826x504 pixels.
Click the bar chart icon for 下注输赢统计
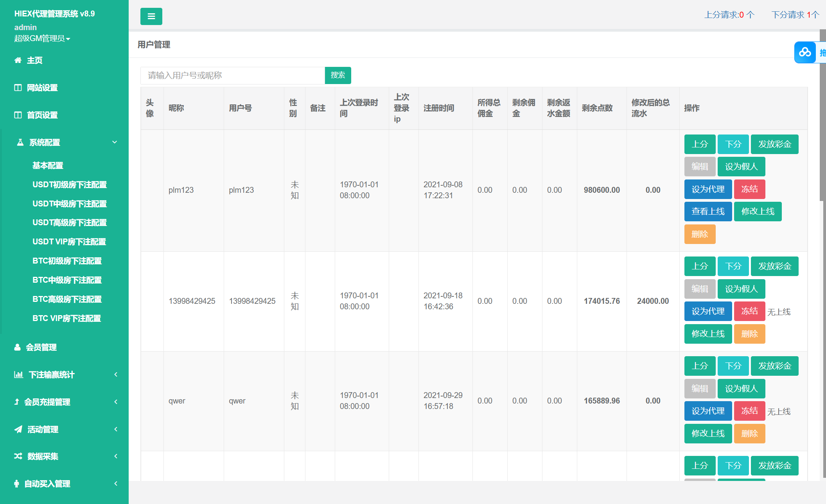click(x=18, y=375)
